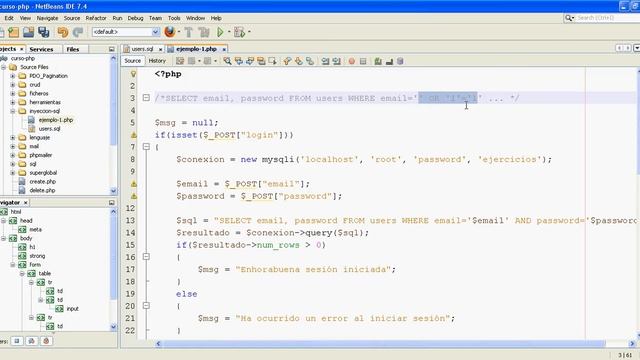This screenshot has width=640, height=360.
Task: Click Find Next Occurrence icon
Action: [250, 61]
